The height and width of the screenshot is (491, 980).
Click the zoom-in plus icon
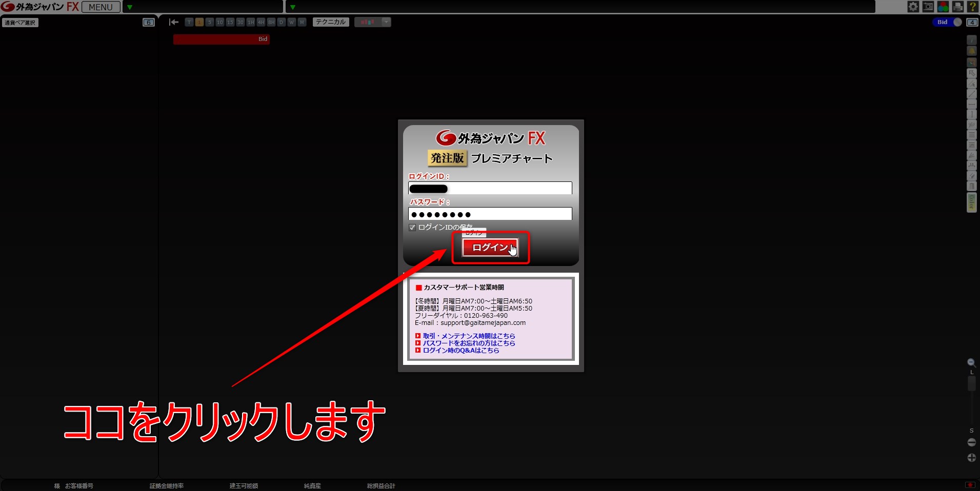coord(971,458)
